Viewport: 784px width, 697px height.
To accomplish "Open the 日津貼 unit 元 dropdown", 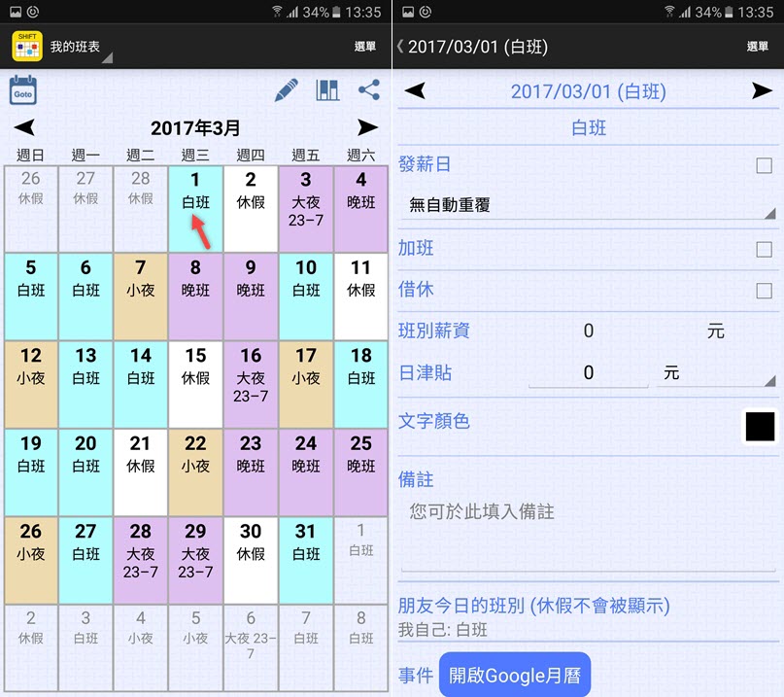I will 716,373.
